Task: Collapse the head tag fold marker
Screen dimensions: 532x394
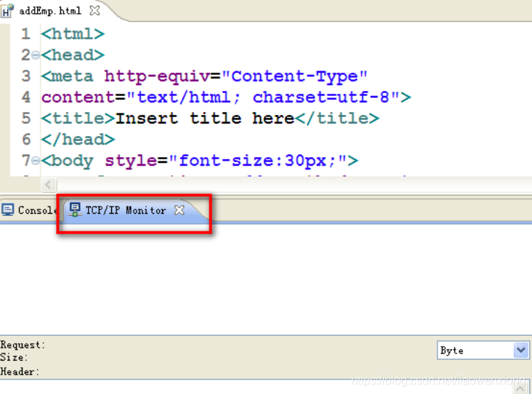Action: [36, 55]
